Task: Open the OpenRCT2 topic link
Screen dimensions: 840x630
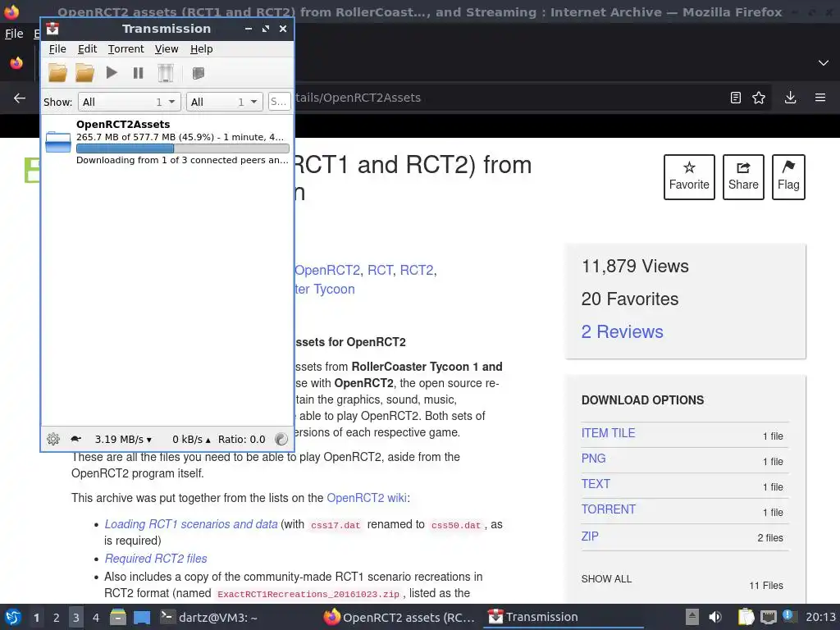Action: [x=326, y=270]
